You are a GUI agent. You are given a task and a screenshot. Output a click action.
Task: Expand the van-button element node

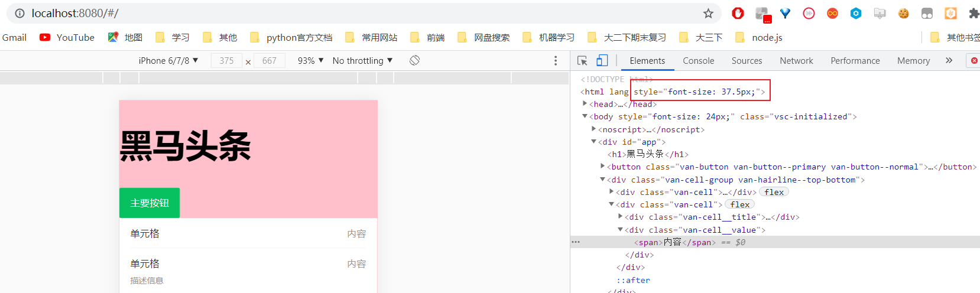(x=602, y=167)
